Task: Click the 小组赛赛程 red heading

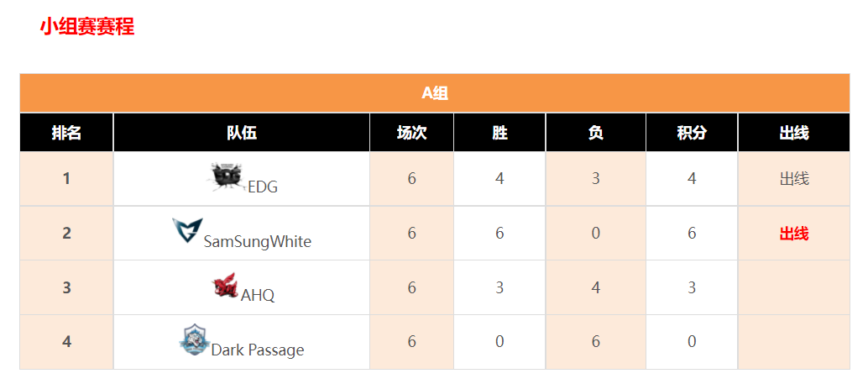Action: click(x=87, y=27)
